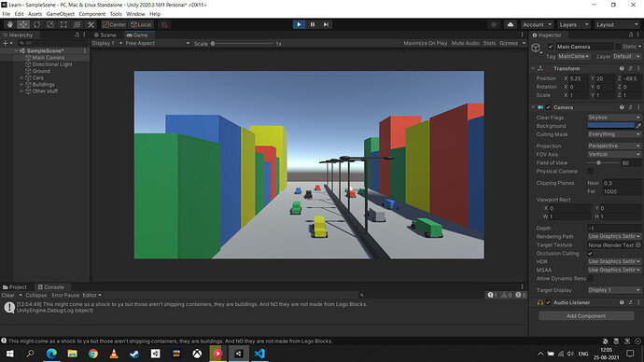Click the Position X input field

(579, 78)
